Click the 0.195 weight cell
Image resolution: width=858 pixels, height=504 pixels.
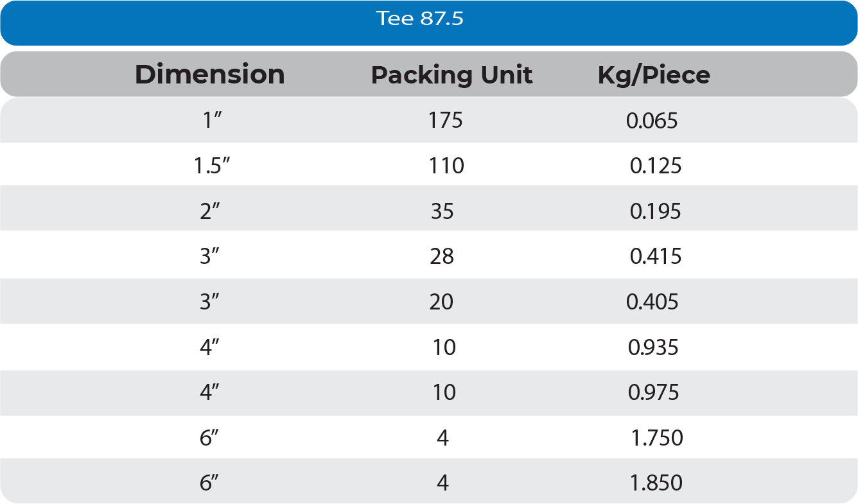pos(655,211)
